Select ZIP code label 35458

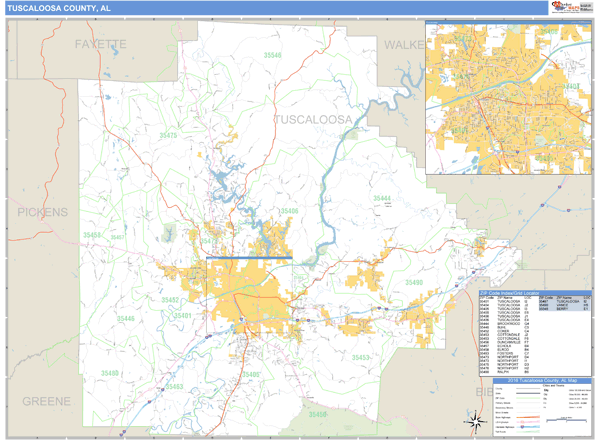click(x=92, y=235)
